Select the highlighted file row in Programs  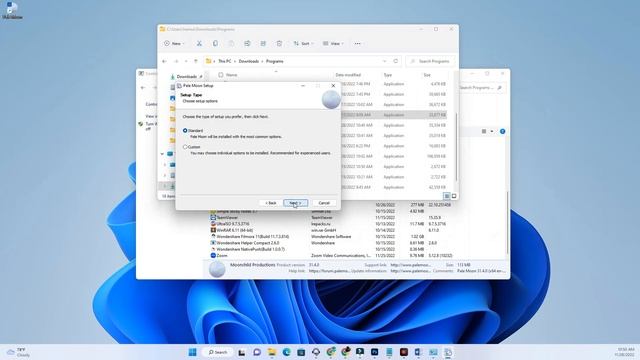point(393,115)
